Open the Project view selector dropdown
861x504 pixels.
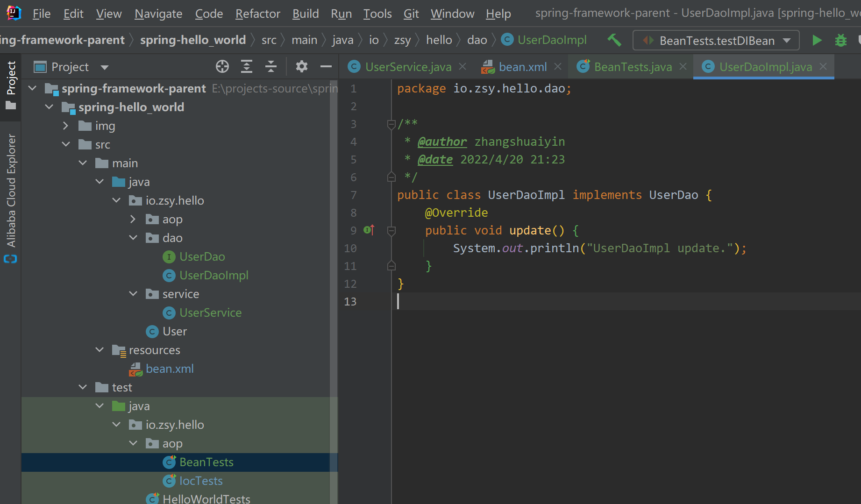(105, 67)
